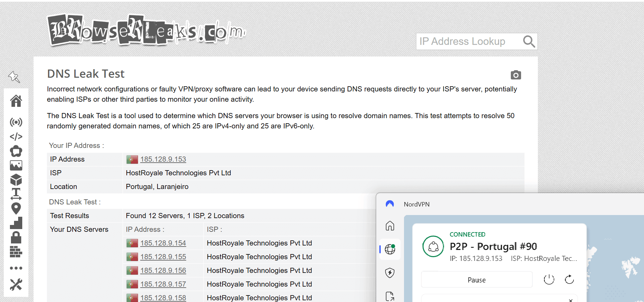Open DNS server link 185.128.9.155
This screenshot has width=644, height=302.
point(163,257)
